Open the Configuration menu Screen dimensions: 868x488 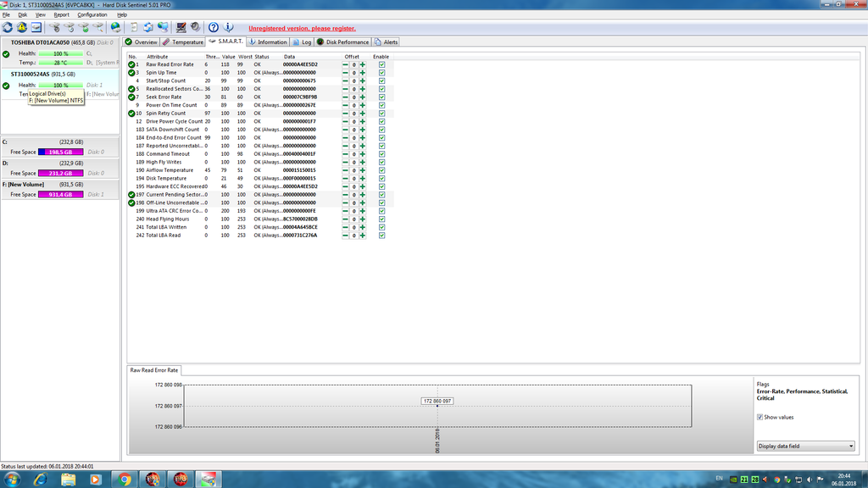[92, 15]
